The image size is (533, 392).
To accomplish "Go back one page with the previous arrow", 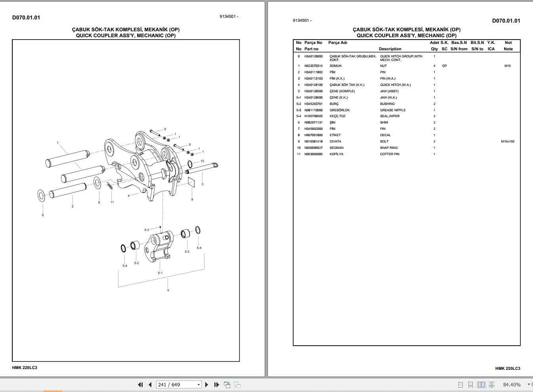I will 150,384.
